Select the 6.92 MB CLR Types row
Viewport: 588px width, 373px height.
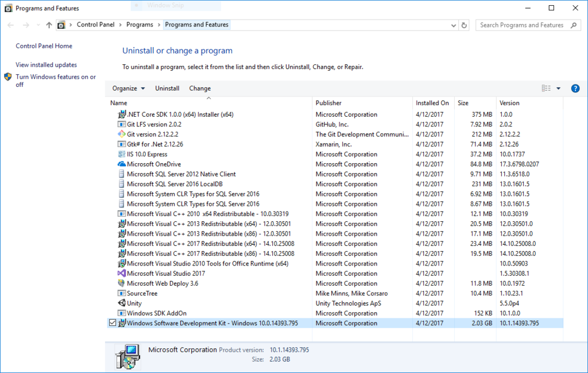point(335,194)
